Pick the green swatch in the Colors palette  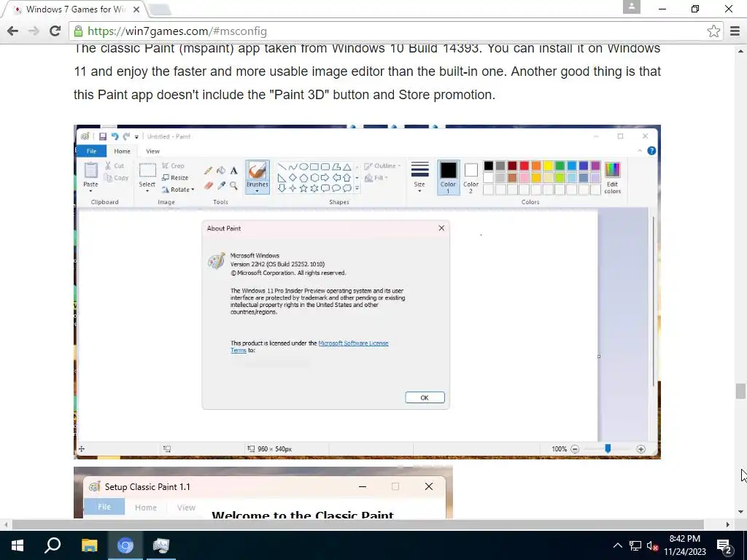click(x=560, y=166)
